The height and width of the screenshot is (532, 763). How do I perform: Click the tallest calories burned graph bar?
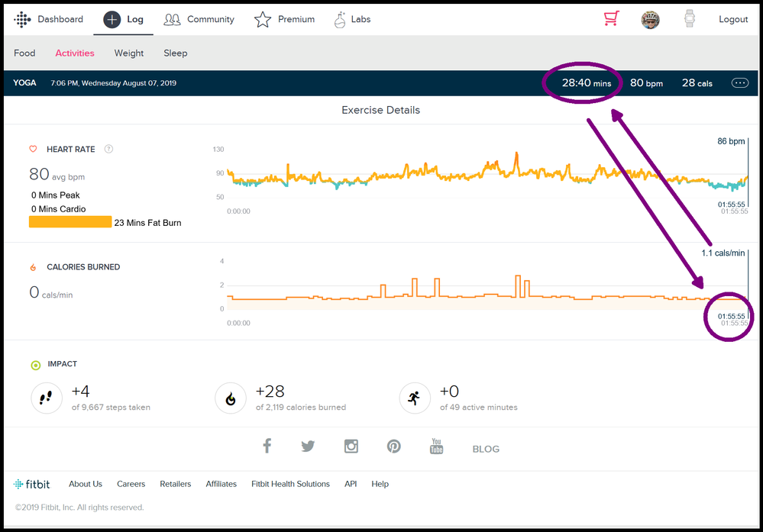click(518, 286)
